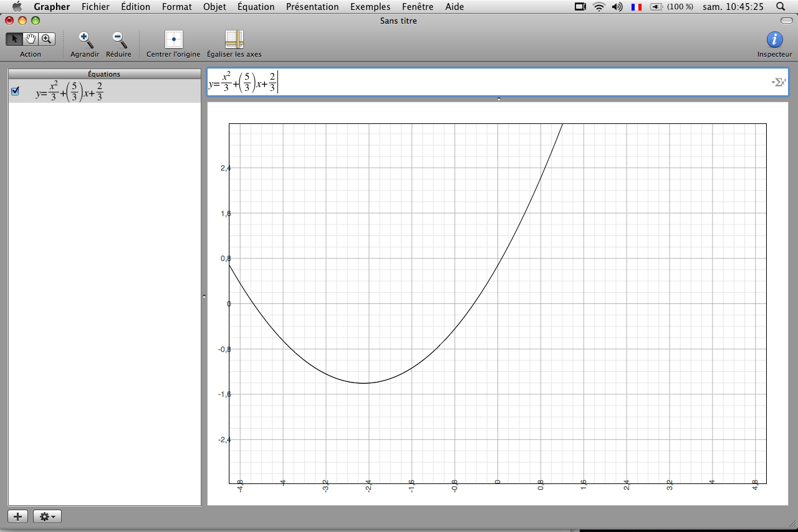The image size is (798, 532).
Task: Uncheck the equation visibility checkbox
Action: pos(16,91)
